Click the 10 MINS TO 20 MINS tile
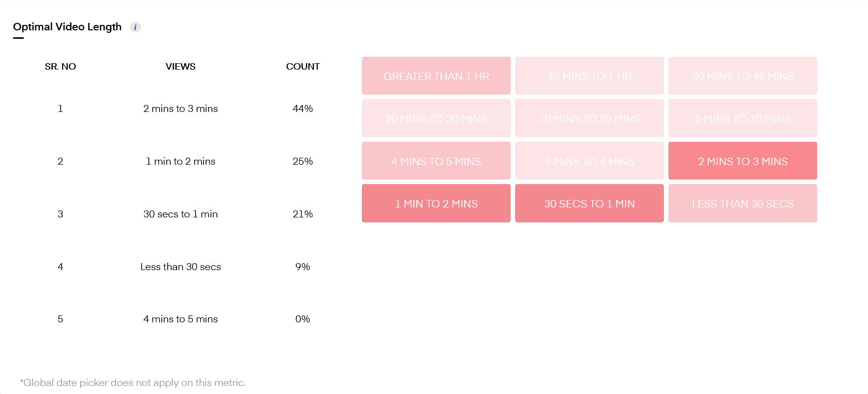This screenshot has width=868, height=394. [x=589, y=118]
